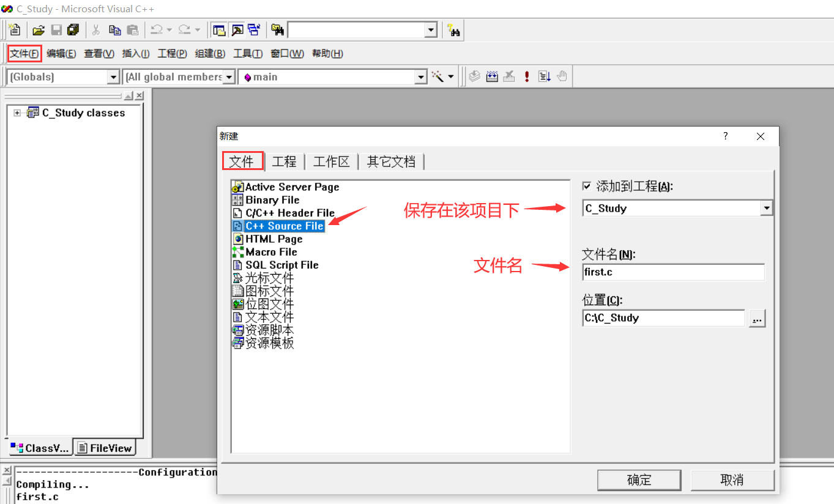This screenshot has width=834, height=504.
Task: Click the Compile toolbar icon
Action: [474, 76]
